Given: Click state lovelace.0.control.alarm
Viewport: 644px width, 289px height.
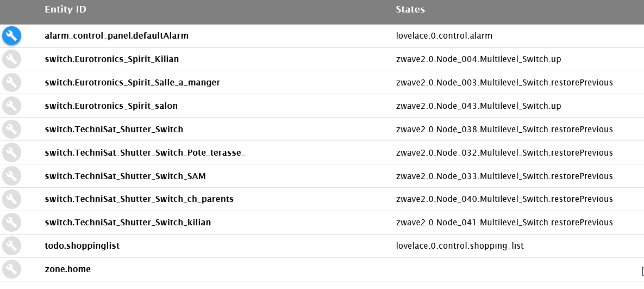Looking at the screenshot, I should [444, 36].
